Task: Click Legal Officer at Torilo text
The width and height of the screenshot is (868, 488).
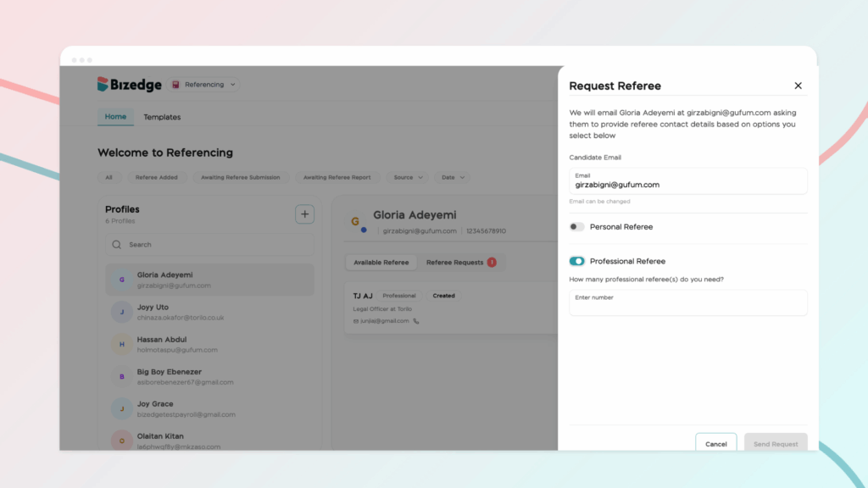Action: (x=382, y=308)
